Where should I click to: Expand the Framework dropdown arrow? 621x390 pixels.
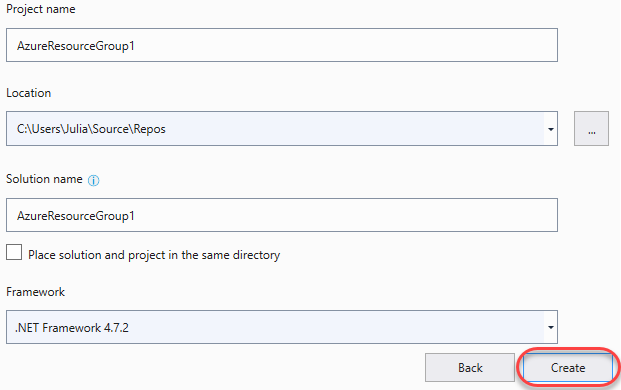pyautogui.click(x=551, y=327)
